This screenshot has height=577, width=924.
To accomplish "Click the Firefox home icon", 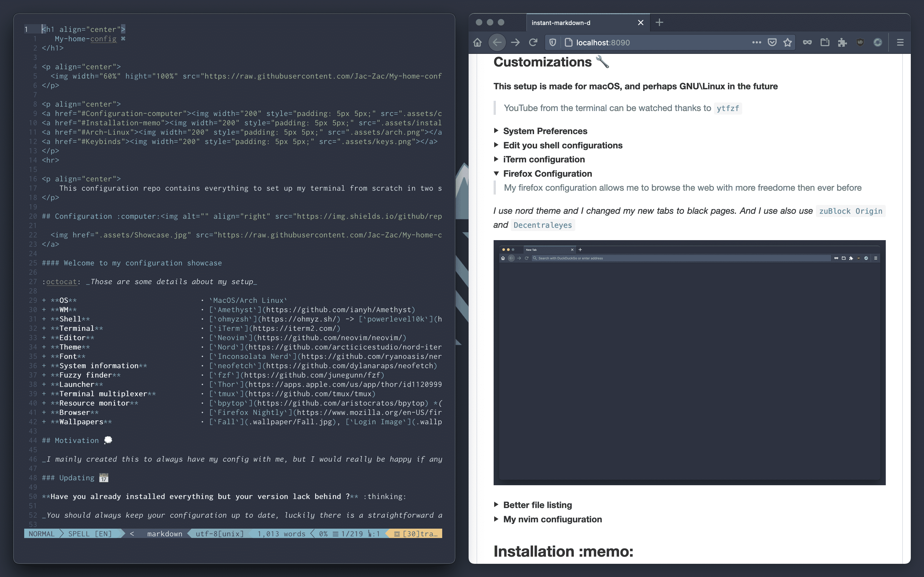I will [478, 42].
